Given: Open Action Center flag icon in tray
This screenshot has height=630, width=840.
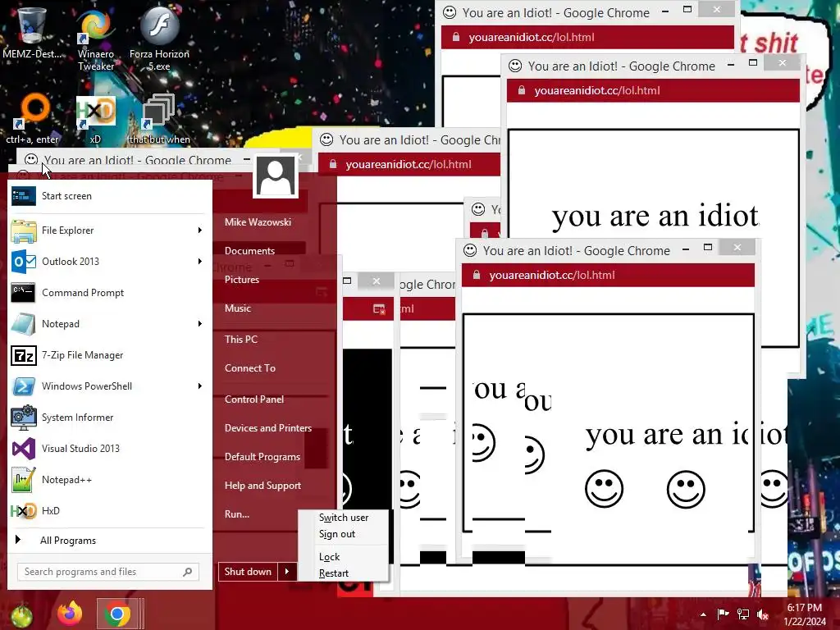Looking at the screenshot, I should pyautogui.click(x=724, y=614).
